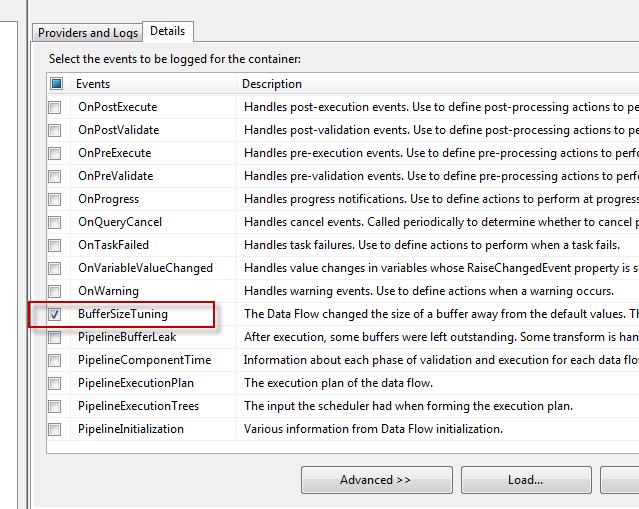Click description 'Handles progress notifications'
This screenshot has height=509, width=639.
pos(441,199)
